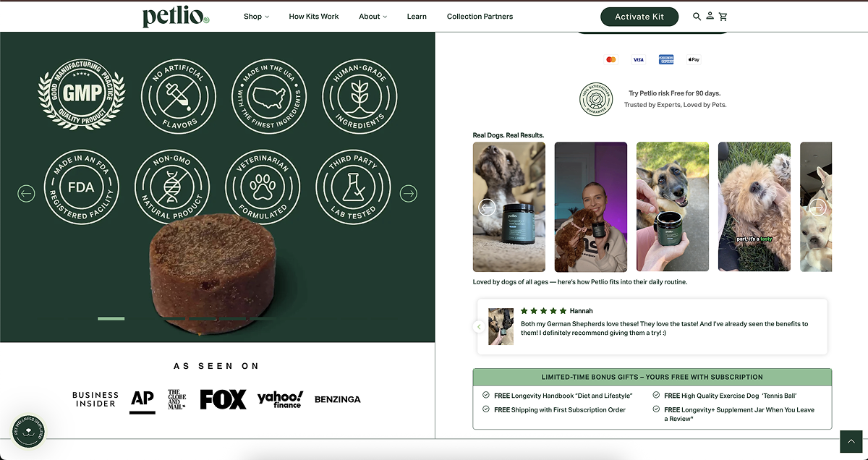Click the Limited-Time Bonus Gifts banner
Image resolution: width=868 pixels, height=460 pixels.
[x=652, y=377]
